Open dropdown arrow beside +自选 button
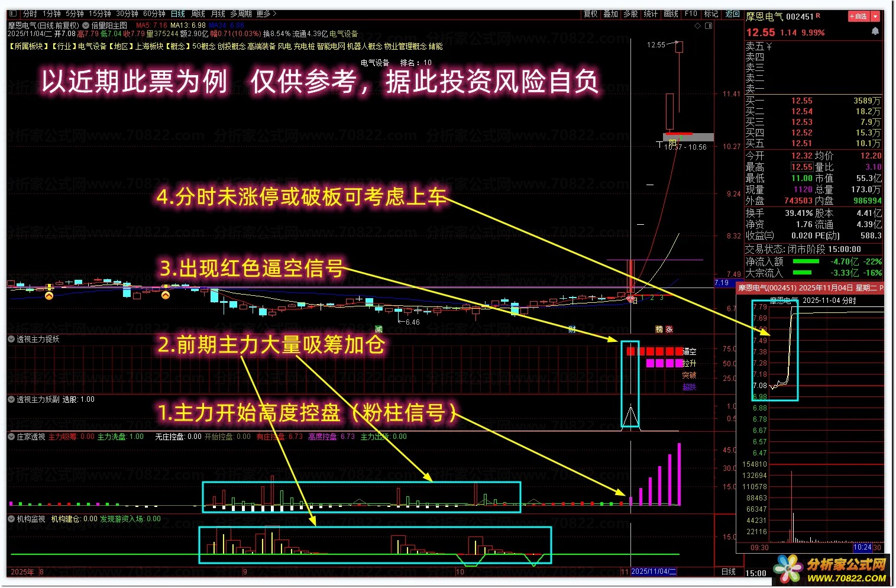The height and width of the screenshot is (588, 896). tap(875, 17)
